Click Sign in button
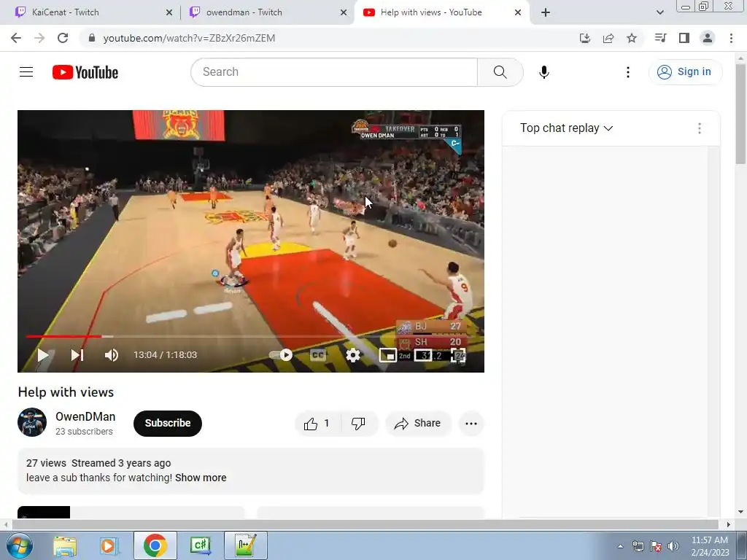Image resolution: width=747 pixels, height=560 pixels. [x=685, y=72]
